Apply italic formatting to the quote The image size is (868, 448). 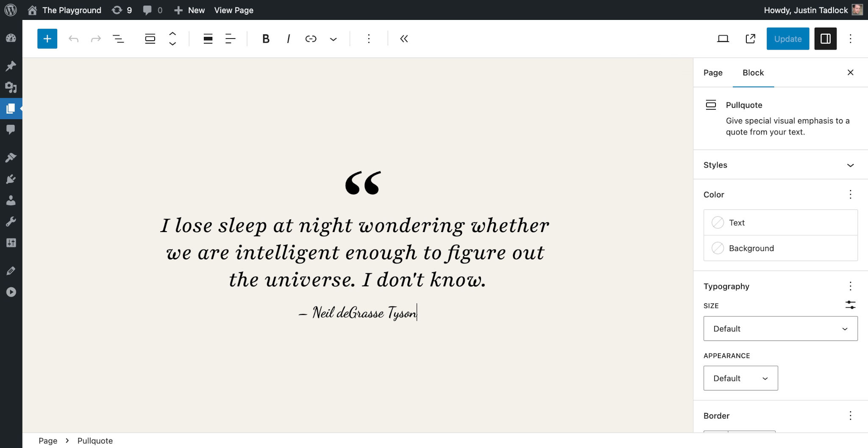pyautogui.click(x=288, y=39)
